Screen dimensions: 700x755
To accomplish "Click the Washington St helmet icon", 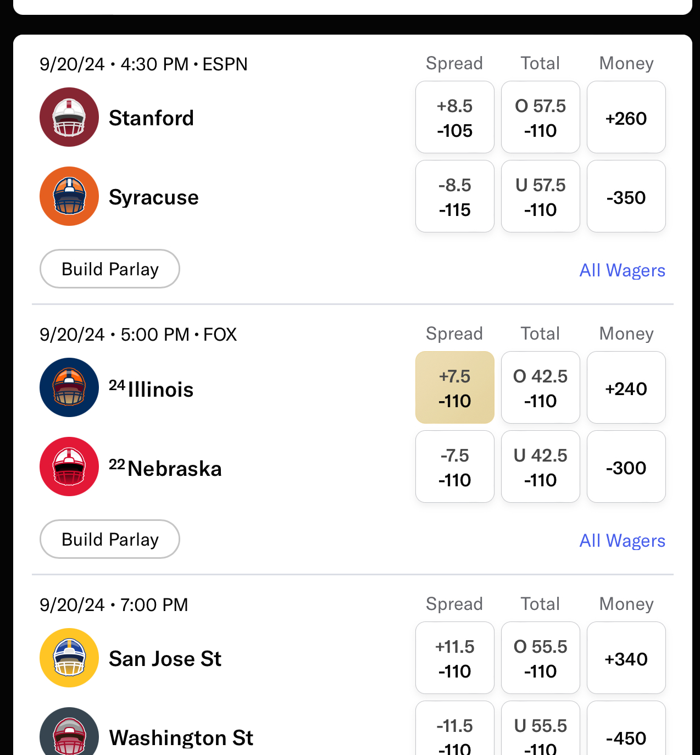I will coord(69,734).
